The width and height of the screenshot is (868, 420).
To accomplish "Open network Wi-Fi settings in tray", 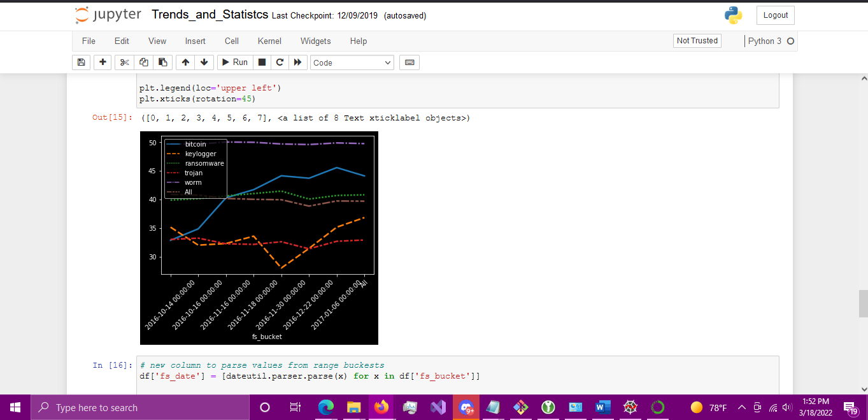I will (774, 407).
